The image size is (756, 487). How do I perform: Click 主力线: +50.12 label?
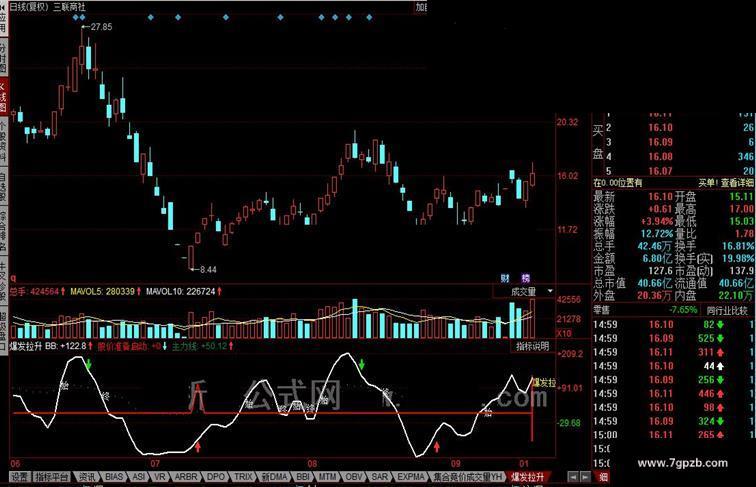click(x=202, y=346)
